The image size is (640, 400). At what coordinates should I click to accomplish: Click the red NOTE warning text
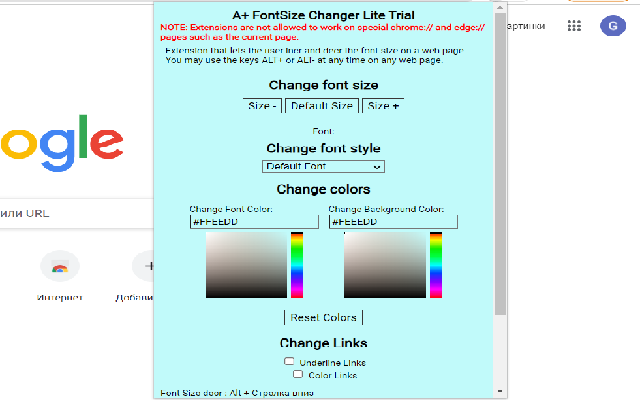pyautogui.click(x=322, y=32)
